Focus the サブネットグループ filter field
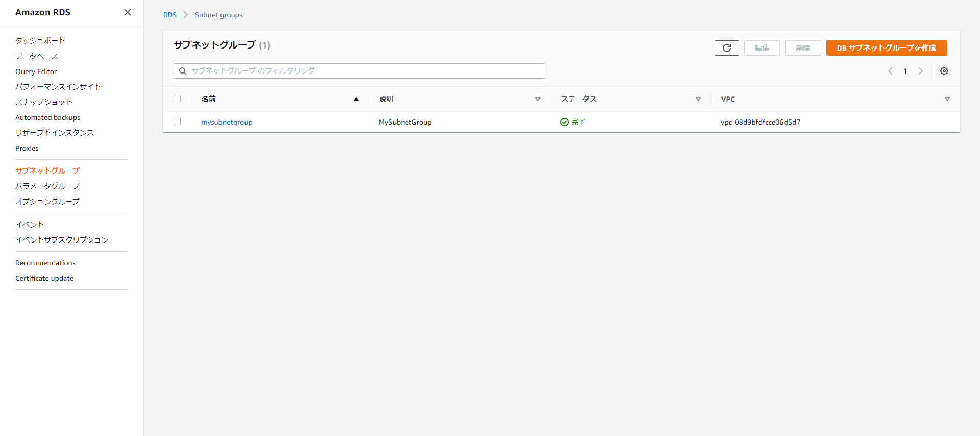Screen dimensions: 980x436 pyautogui.click(x=359, y=71)
